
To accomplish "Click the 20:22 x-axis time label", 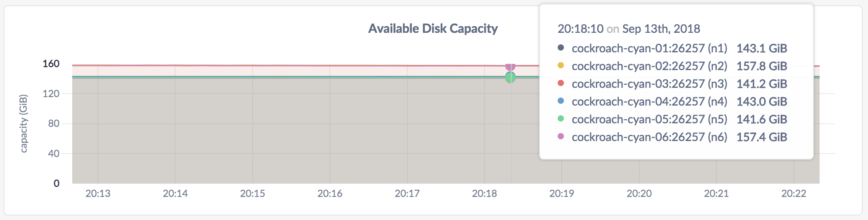I will pos(794,193).
